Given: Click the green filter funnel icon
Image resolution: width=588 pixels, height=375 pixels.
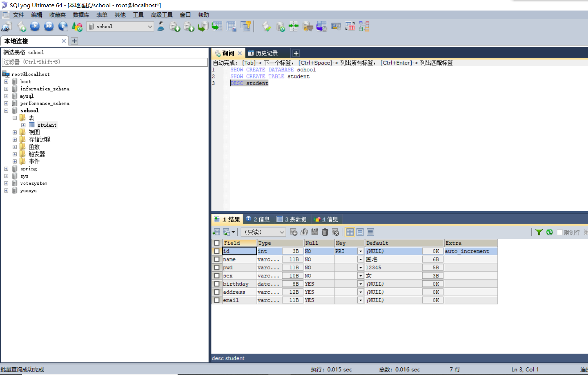Looking at the screenshot, I should coord(539,232).
